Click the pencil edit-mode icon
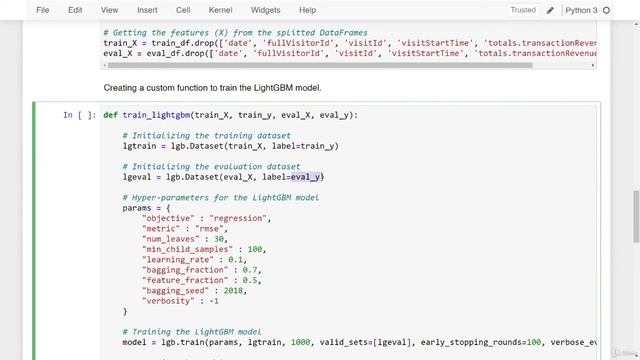The image size is (640, 360). coord(550,10)
